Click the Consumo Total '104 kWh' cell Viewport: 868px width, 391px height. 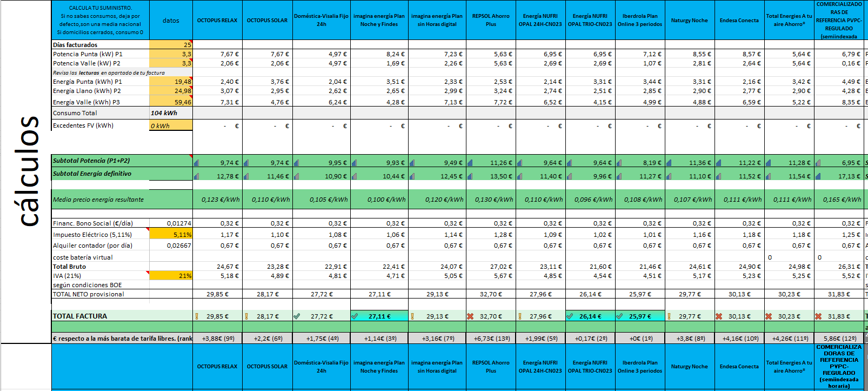click(x=171, y=113)
